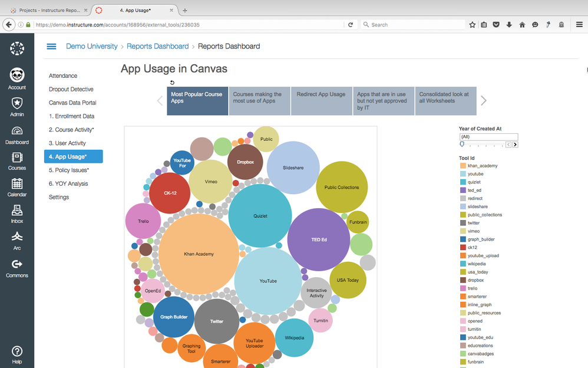Click the Year of Created At slider handle
Viewport: 588px width, 368px height.
point(462,144)
